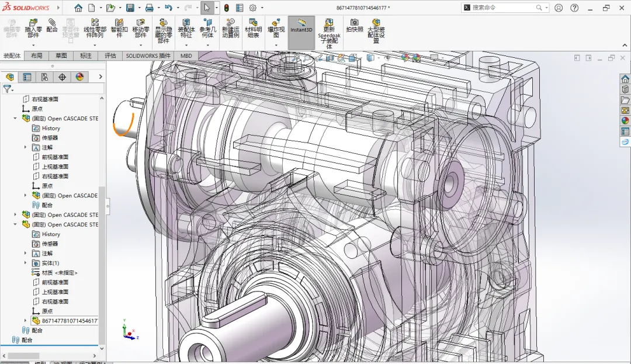
Task: Expand the 注解 node under the first component
Action: click(x=26, y=147)
